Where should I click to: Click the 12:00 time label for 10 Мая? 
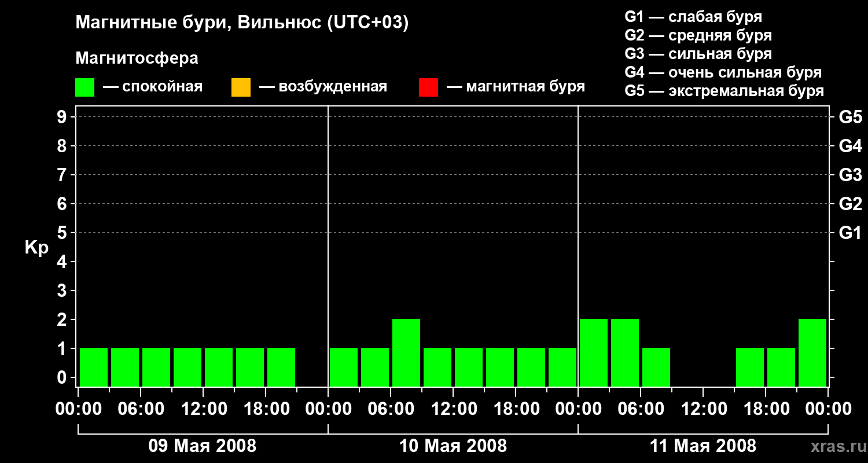[453, 409]
